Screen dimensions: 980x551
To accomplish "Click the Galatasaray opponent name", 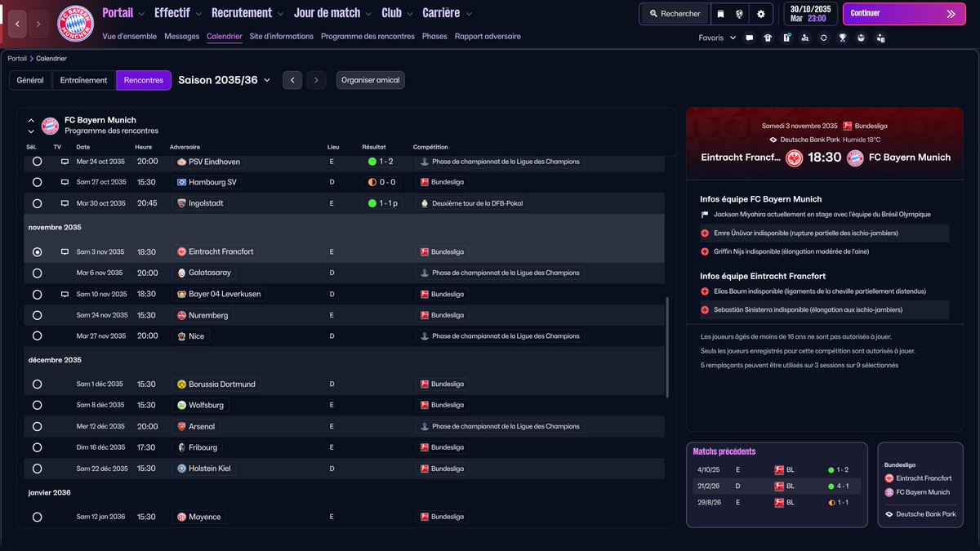I will tap(210, 273).
